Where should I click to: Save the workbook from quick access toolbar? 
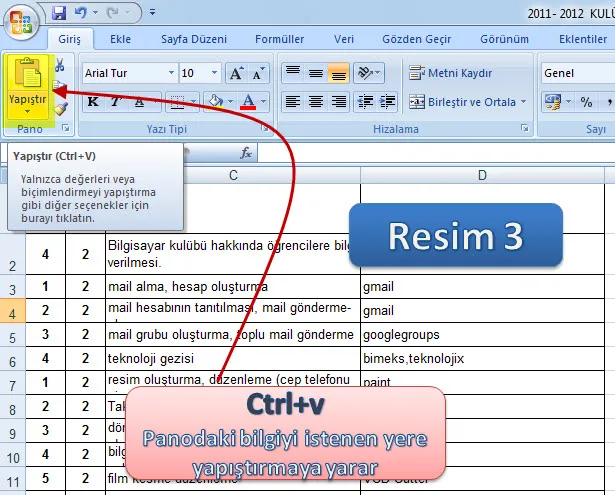click(x=59, y=14)
